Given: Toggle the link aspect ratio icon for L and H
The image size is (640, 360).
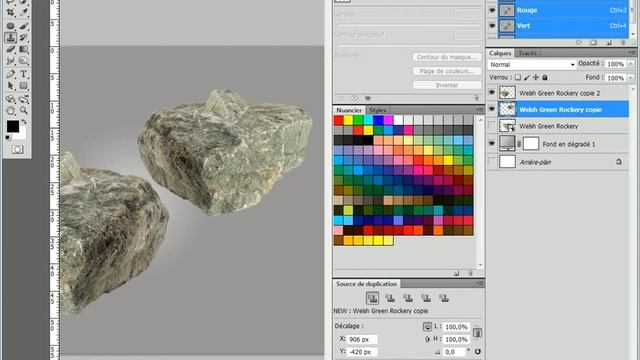Looking at the screenshot, I should [x=477, y=333].
